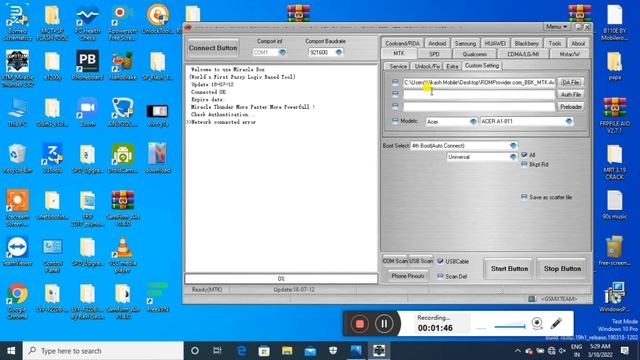Image resolution: width=640 pixels, height=360 pixels.
Task: Click DA file path input field
Action: point(479,82)
